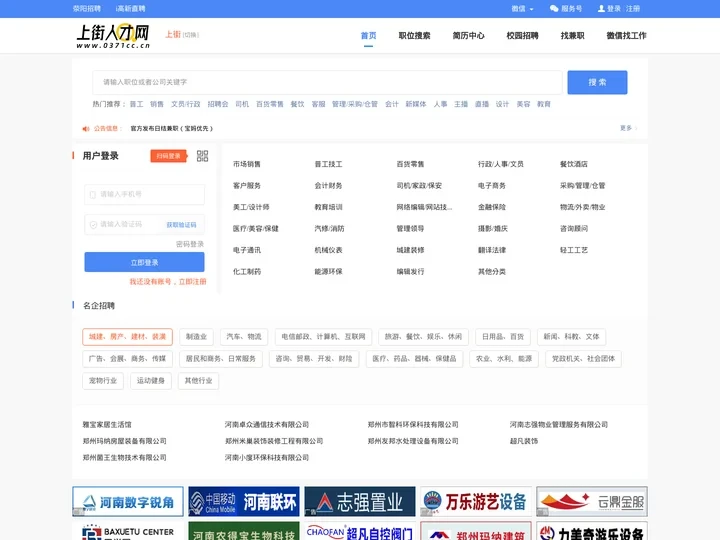
Task: Select hot keyword 销售
Action: point(157,104)
